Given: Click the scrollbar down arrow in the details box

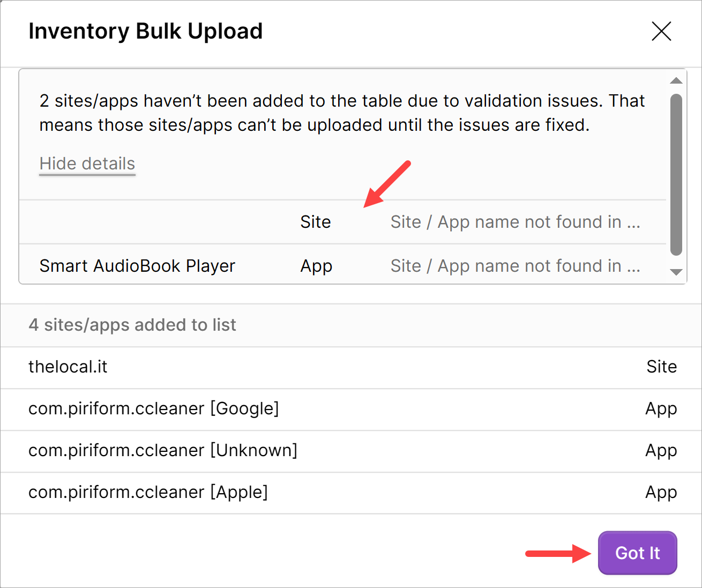Looking at the screenshot, I should tap(676, 272).
